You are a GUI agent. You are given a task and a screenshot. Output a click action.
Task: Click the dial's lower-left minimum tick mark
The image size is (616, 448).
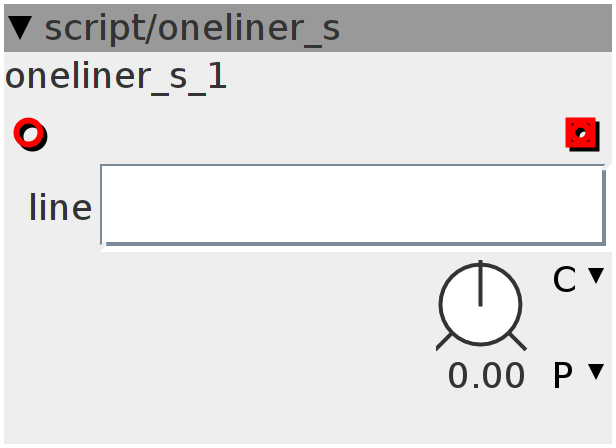(x=444, y=342)
